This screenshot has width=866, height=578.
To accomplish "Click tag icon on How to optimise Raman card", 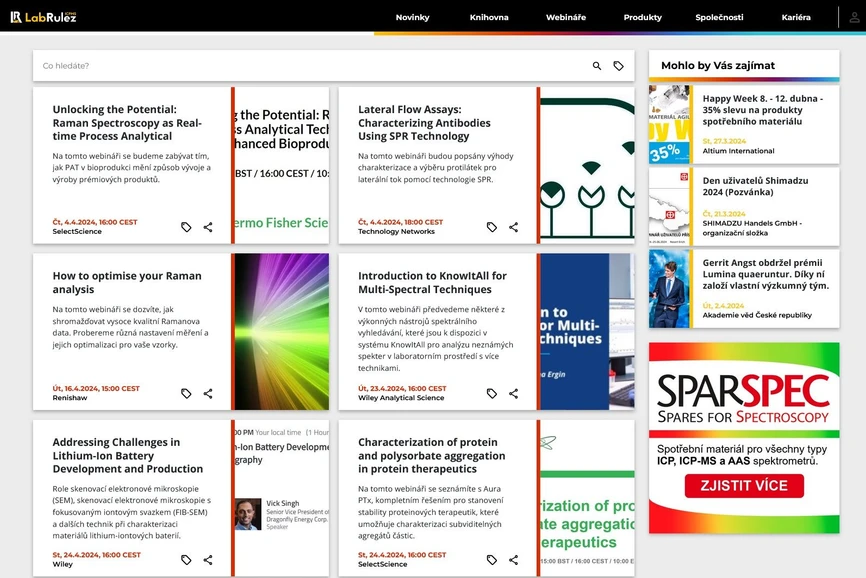I will (186, 394).
